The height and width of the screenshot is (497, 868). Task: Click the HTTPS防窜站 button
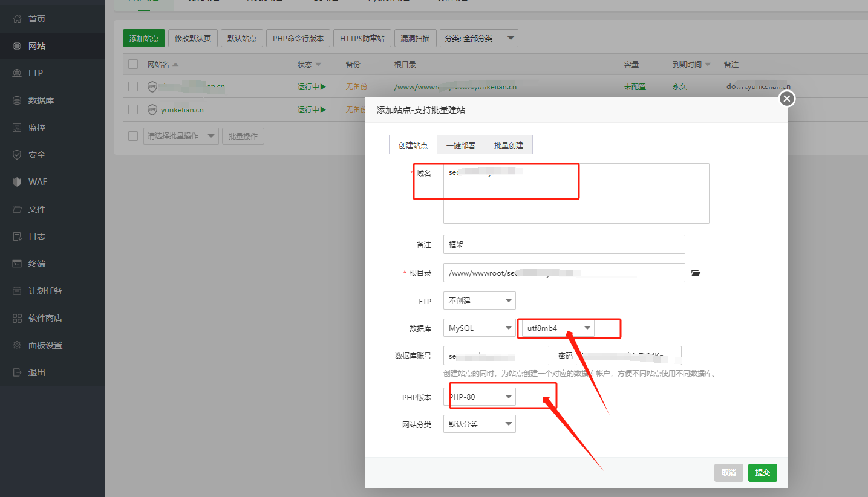[362, 38]
